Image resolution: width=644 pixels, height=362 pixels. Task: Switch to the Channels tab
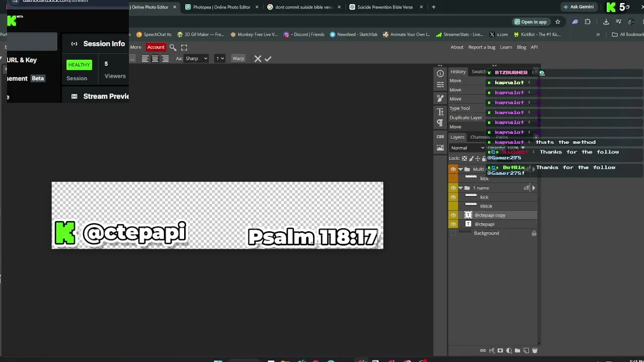(480, 137)
